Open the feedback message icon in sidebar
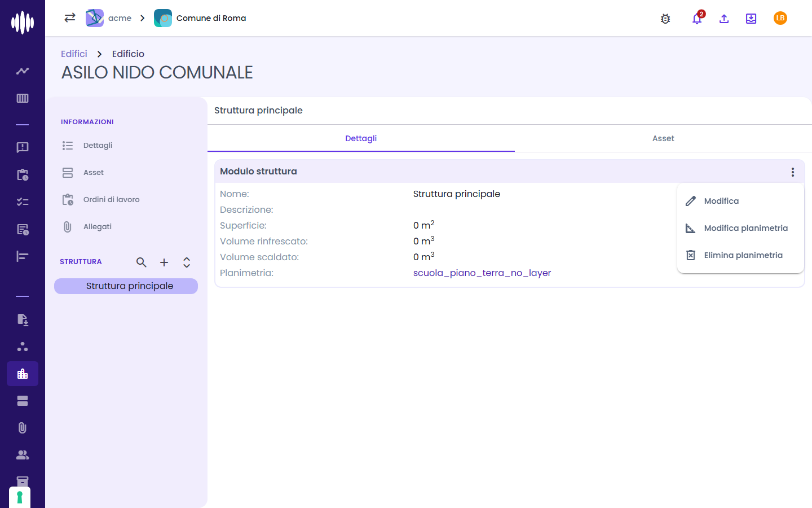 click(x=23, y=147)
